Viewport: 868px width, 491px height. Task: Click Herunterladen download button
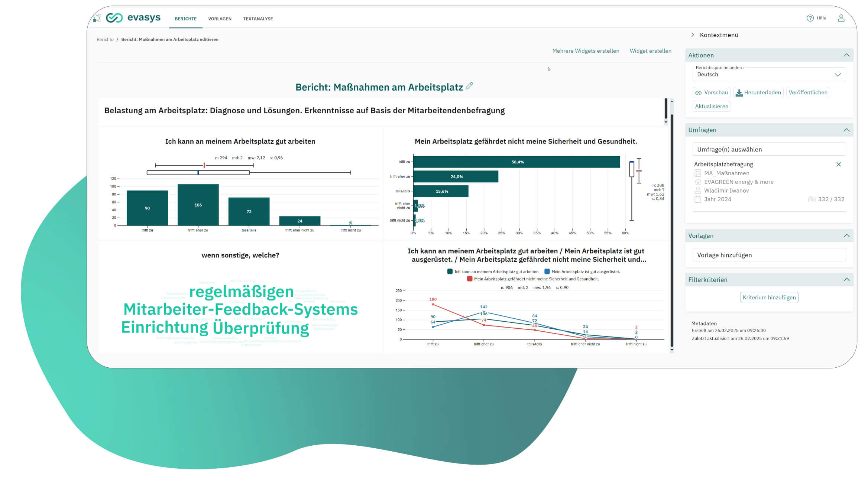pyautogui.click(x=758, y=92)
